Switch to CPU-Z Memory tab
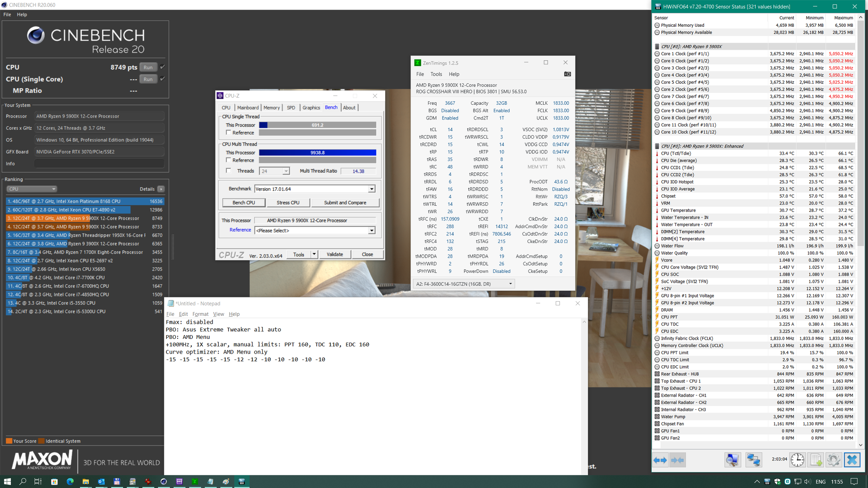 [x=272, y=108]
